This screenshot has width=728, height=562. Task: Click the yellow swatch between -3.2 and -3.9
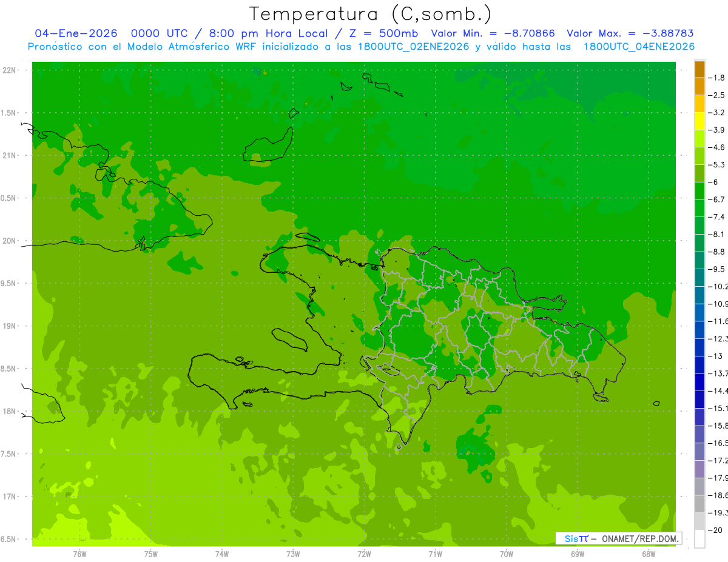click(699, 121)
